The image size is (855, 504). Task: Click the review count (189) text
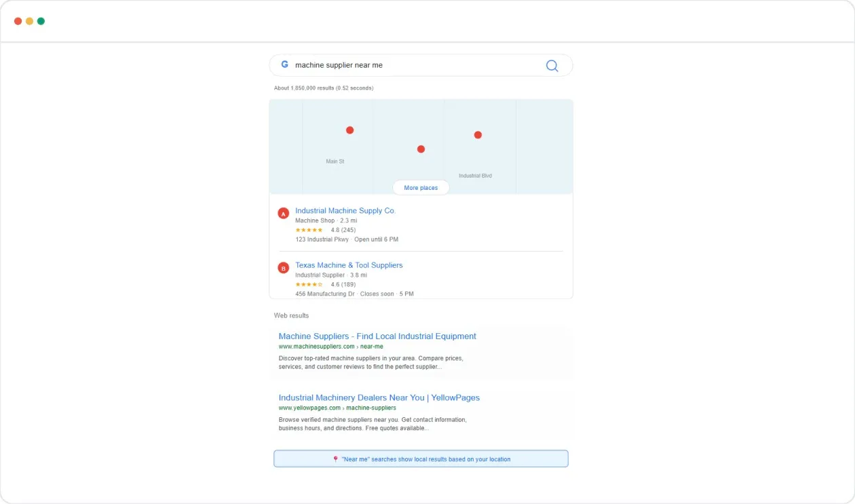[x=346, y=284]
